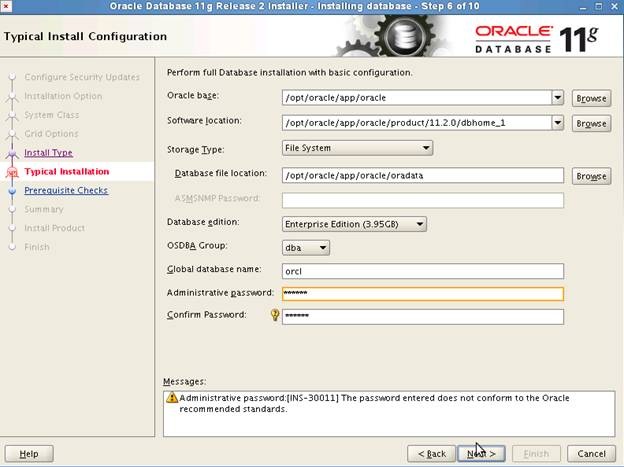Click into the Oracle base path field

point(417,98)
